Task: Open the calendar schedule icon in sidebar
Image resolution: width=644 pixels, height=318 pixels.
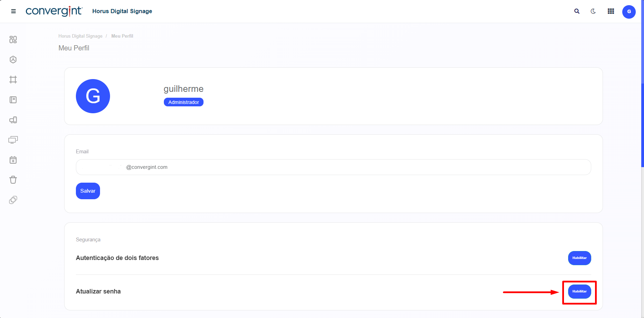Action: coord(13,160)
